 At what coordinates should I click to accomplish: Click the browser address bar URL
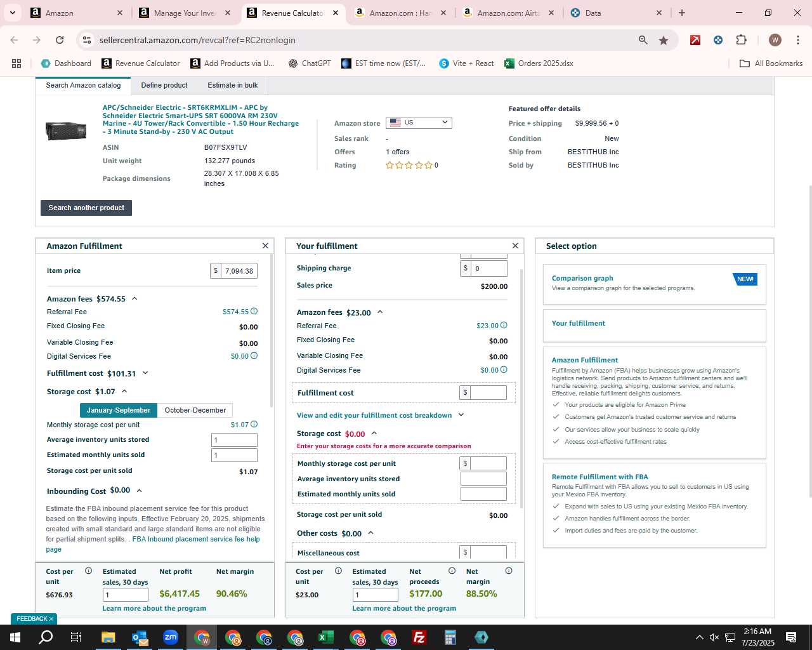(x=197, y=40)
